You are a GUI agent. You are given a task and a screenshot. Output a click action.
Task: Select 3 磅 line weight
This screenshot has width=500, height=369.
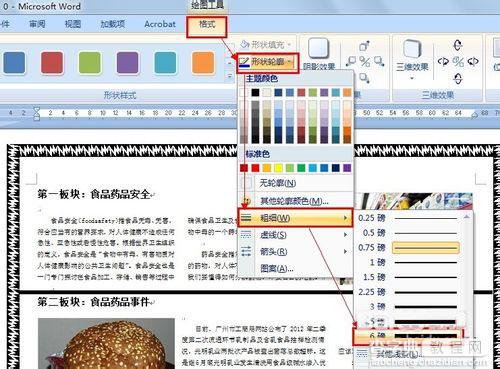click(409, 307)
